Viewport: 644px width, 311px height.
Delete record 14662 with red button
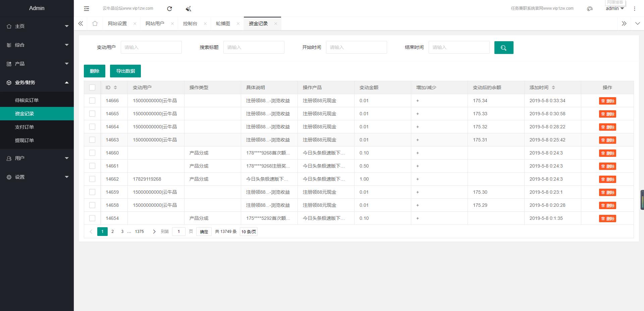(x=607, y=179)
